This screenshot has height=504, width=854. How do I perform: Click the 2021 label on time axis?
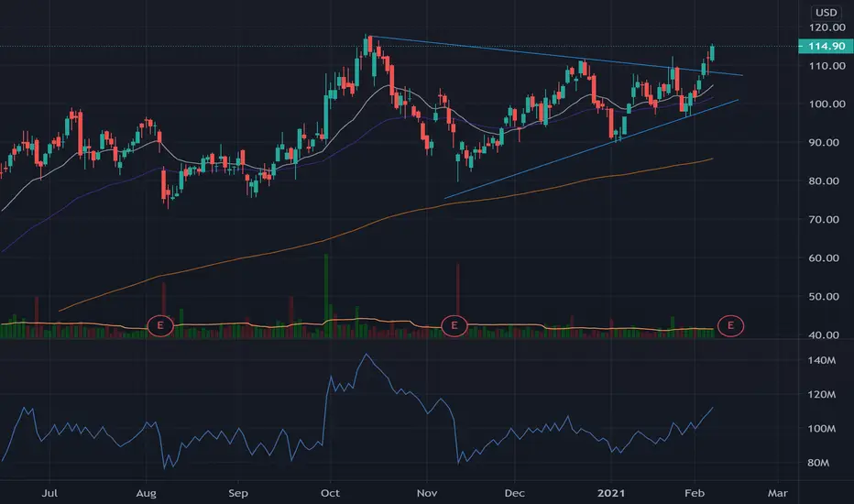point(611,493)
